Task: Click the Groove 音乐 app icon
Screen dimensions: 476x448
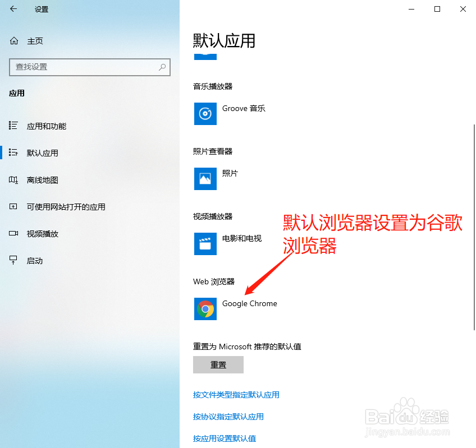Action: tap(205, 114)
